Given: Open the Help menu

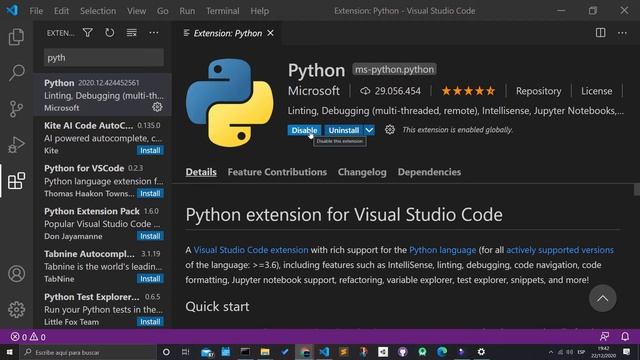Looking at the screenshot, I should (x=260, y=11).
